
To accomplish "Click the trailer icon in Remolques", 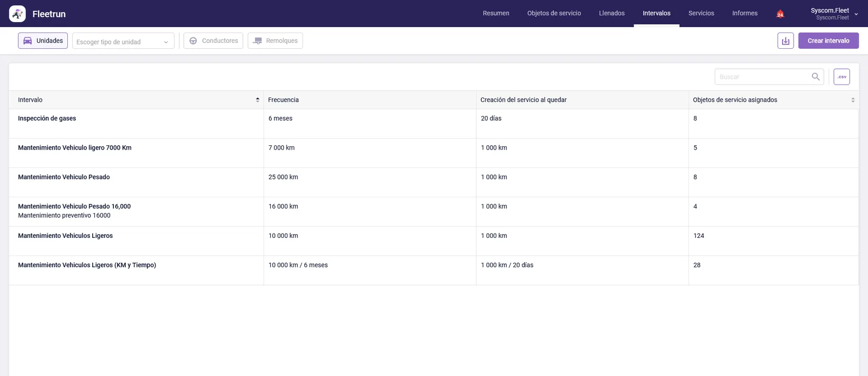I will coord(257,41).
